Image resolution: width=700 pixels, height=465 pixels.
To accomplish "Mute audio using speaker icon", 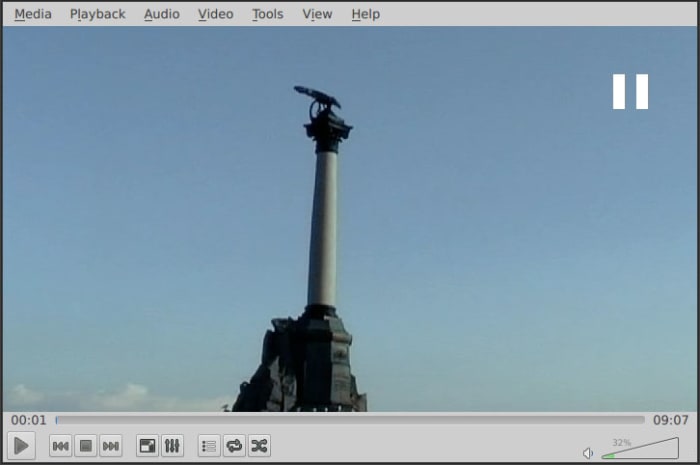I will (x=588, y=453).
